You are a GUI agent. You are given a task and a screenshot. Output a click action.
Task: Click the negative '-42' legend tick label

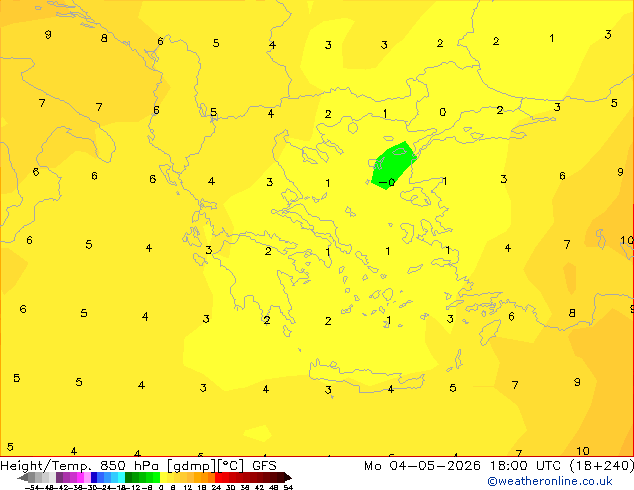point(63,487)
